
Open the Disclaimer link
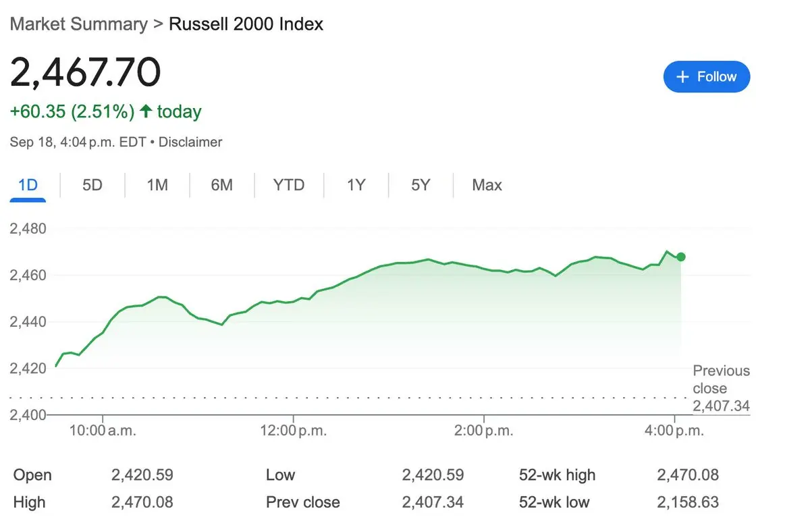pos(190,142)
